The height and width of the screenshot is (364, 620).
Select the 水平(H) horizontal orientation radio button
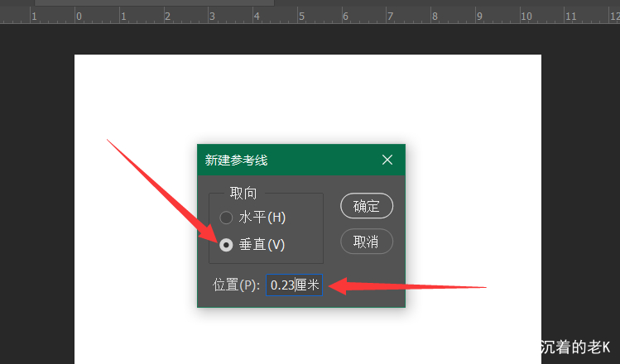click(x=226, y=218)
